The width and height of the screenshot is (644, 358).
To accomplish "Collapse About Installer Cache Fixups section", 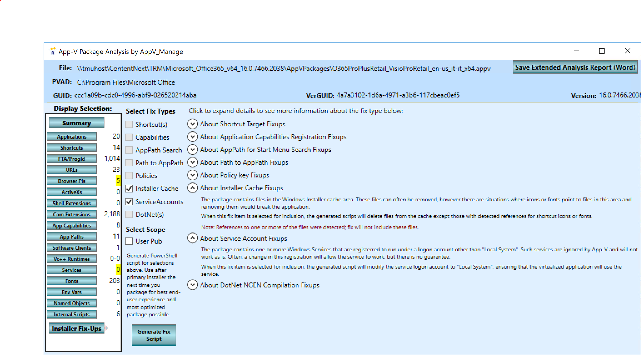I will pyautogui.click(x=193, y=188).
